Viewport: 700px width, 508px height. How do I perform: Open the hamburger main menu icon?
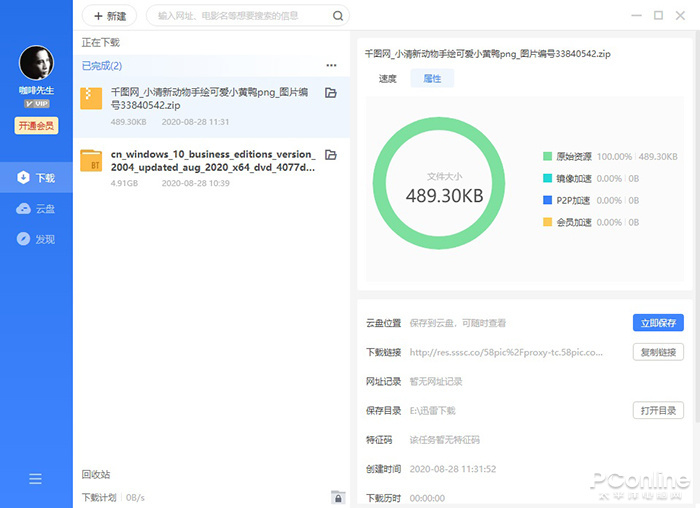click(35, 479)
